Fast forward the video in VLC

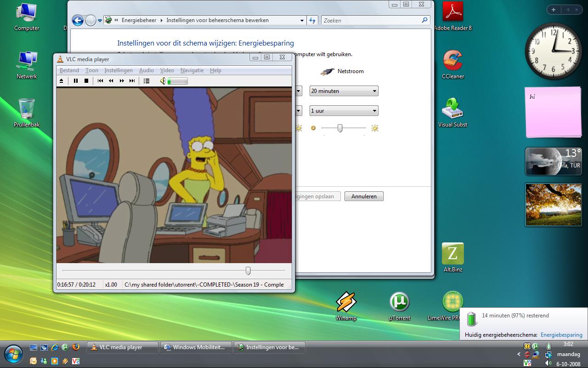click(x=122, y=81)
